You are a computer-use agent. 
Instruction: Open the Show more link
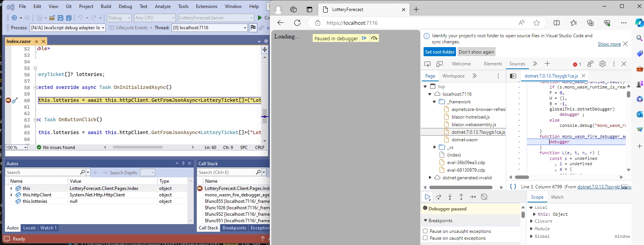click(609, 44)
